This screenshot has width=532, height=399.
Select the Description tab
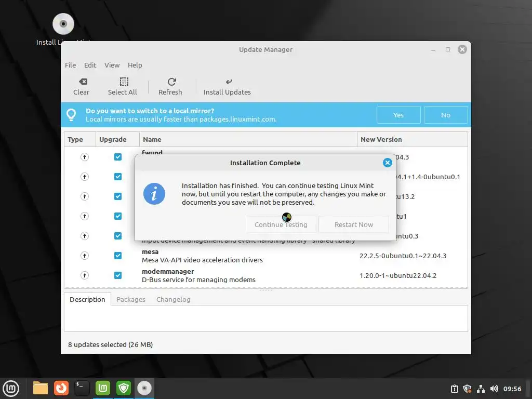(87, 300)
